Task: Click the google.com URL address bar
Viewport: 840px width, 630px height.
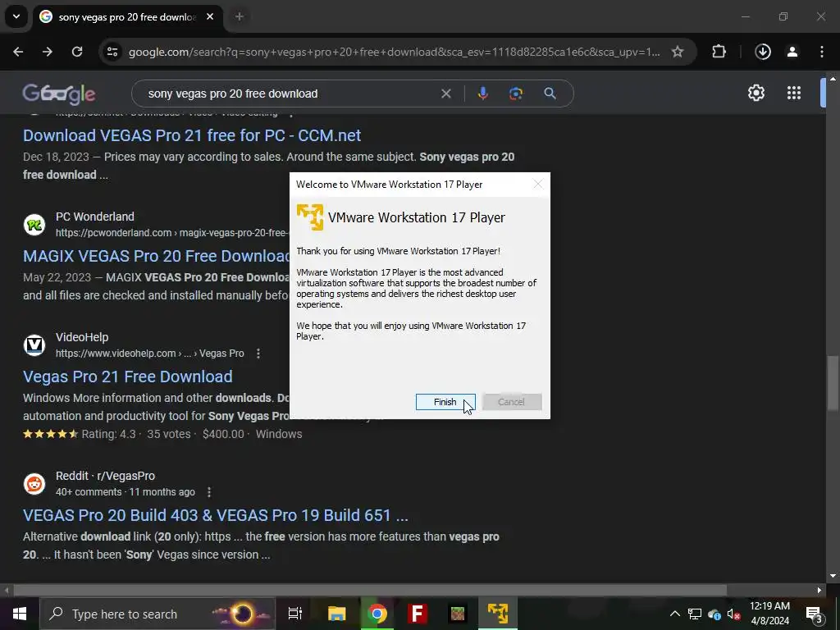Action: coord(394,52)
